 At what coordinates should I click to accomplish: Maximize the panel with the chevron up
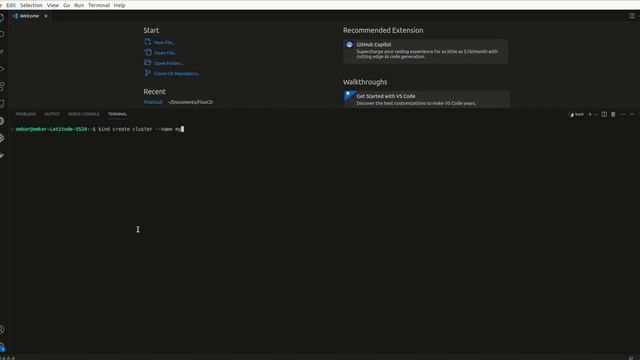pyautogui.click(x=632, y=114)
